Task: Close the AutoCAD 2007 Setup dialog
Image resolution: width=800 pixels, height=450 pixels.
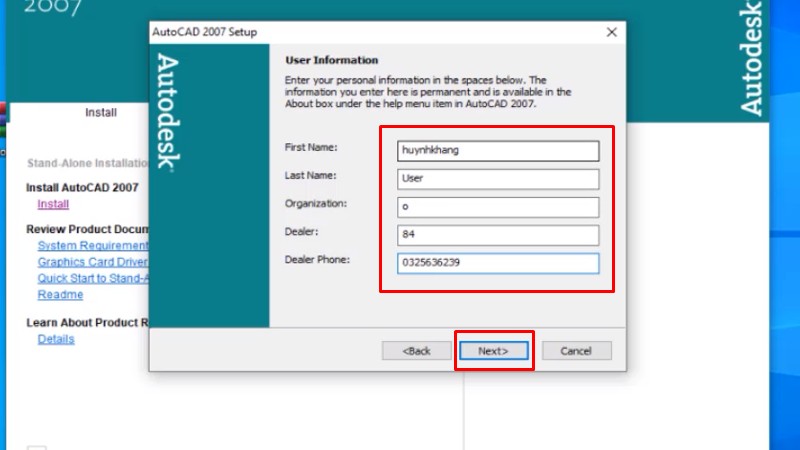Action: [x=611, y=32]
